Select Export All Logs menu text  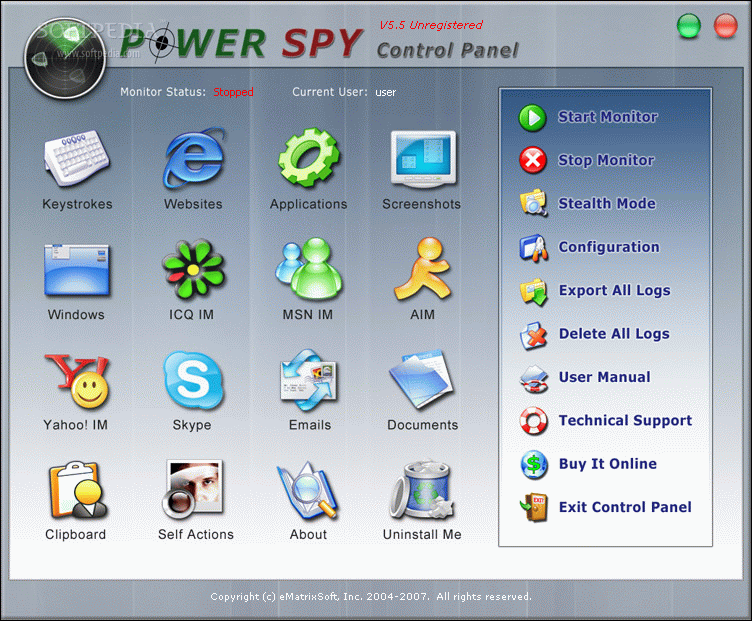coord(614,291)
